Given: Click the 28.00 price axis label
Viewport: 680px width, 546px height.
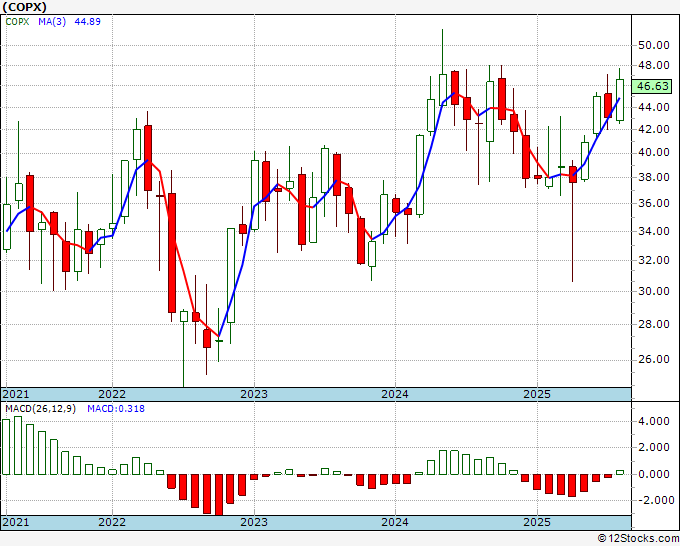Looking at the screenshot, I should coord(653,324).
